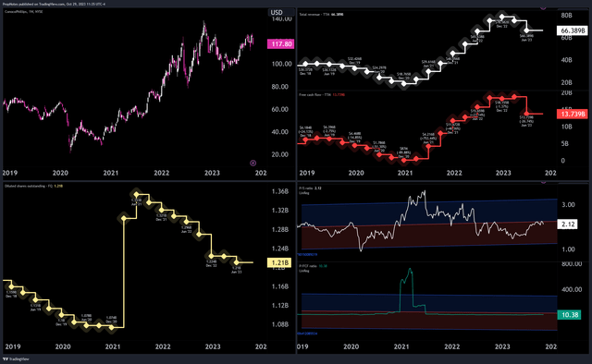This screenshot has width=592, height=364.
Task: Click the TradingView logo at bottom left
Action: pyautogui.click(x=16, y=359)
